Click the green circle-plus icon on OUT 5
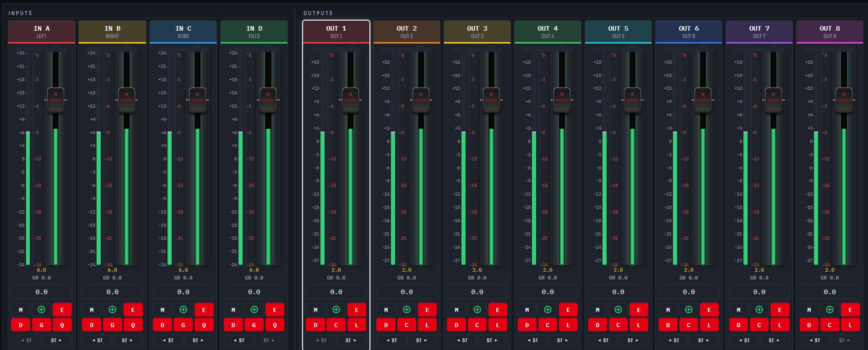This screenshot has width=868, height=350. 618,310
